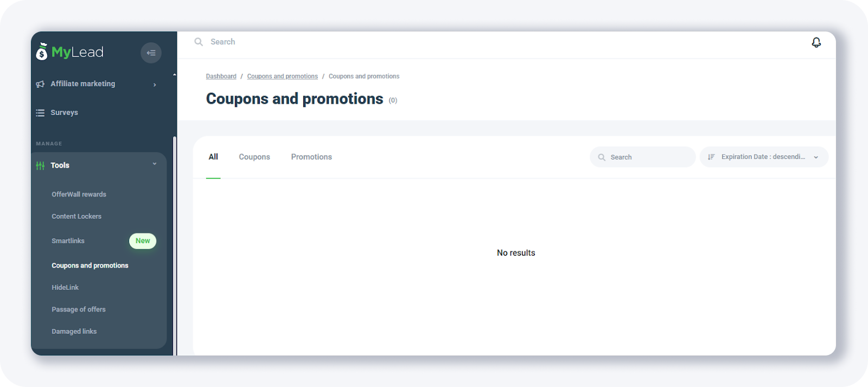The height and width of the screenshot is (387, 868).
Task: Select the All tab
Action: (x=213, y=157)
